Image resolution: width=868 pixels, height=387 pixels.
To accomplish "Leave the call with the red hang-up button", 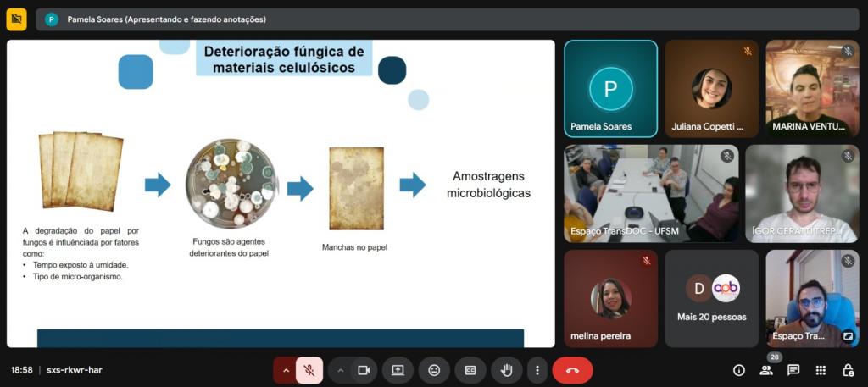I will coord(572,370).
